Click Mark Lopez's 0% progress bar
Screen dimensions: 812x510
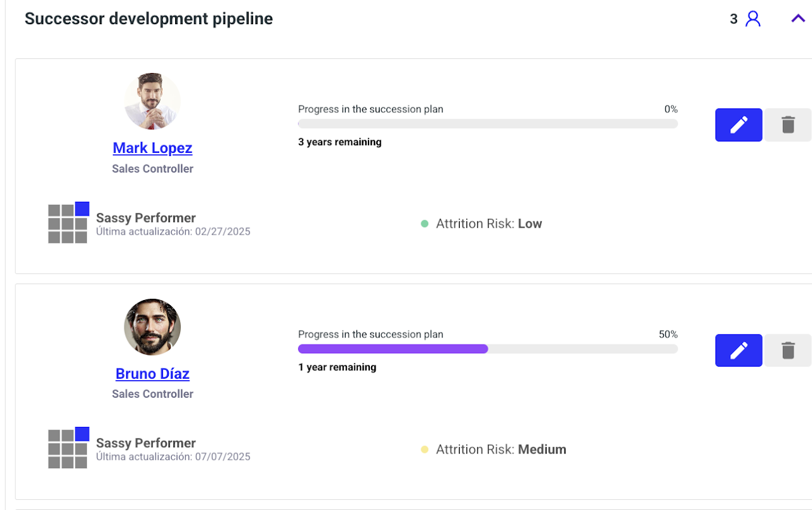point(487,124)
